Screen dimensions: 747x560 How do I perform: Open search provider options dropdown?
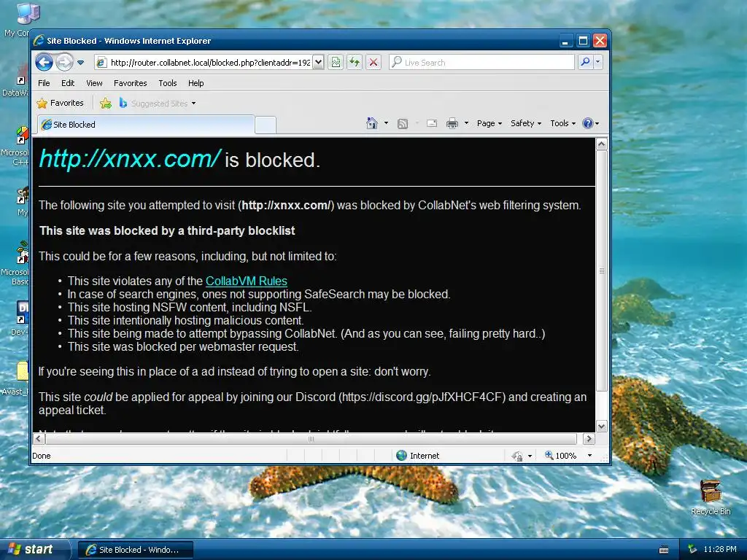pyautogui.click(x=598, y=63)
